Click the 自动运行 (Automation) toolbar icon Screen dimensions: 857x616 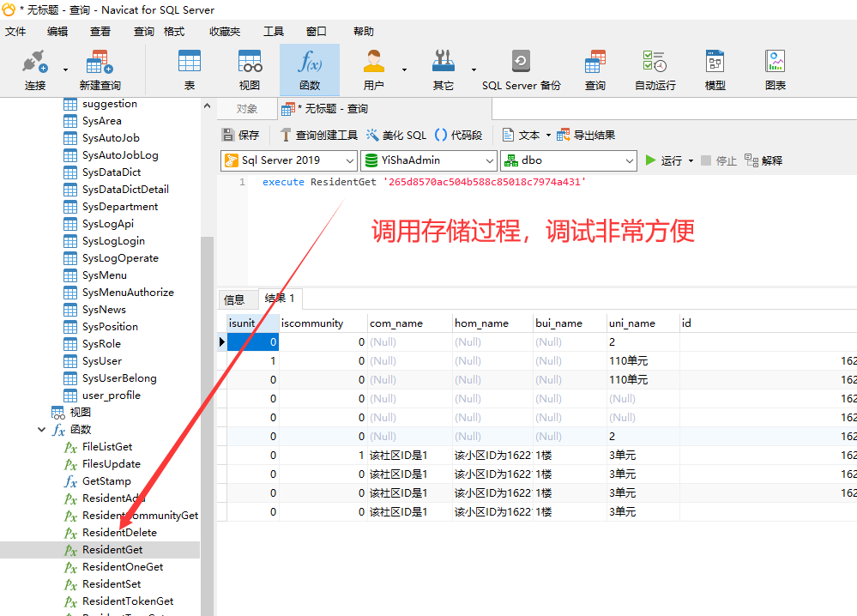655,70
